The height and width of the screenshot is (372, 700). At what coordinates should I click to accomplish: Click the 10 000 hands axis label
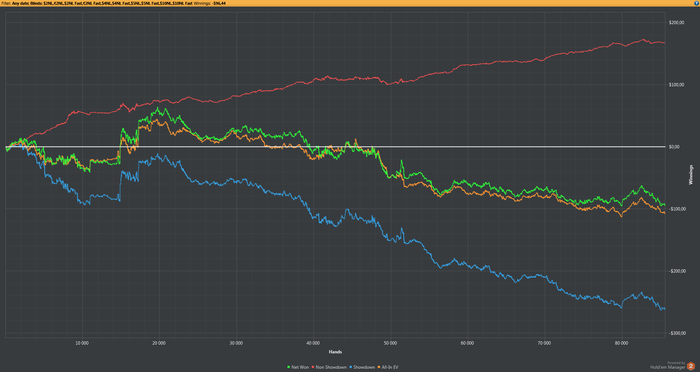coord(82,343)
